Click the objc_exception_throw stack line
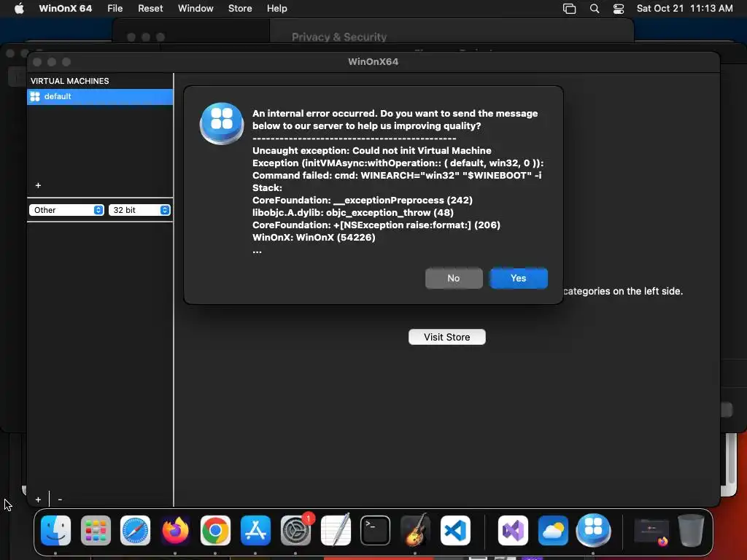 click(x=352, y=212)
